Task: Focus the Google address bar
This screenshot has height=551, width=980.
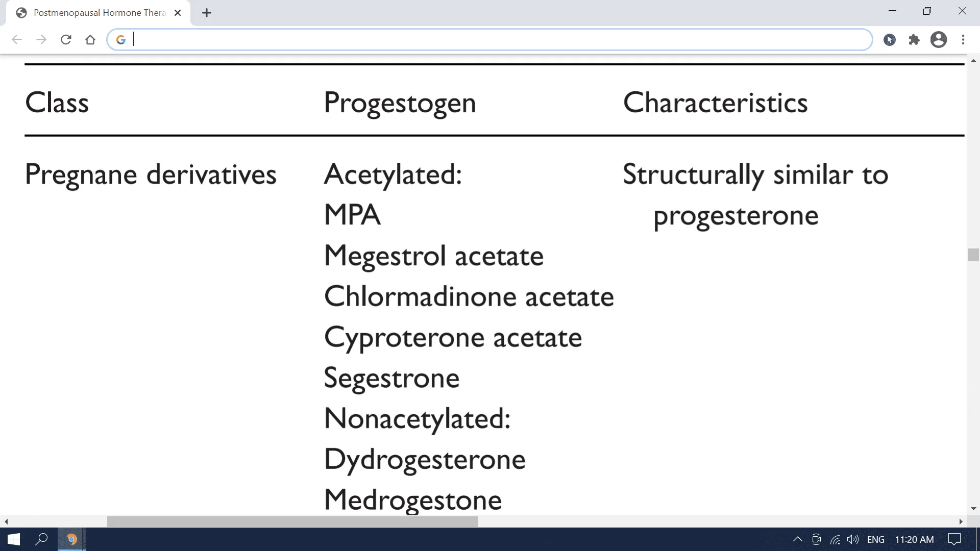Action: 489,39
